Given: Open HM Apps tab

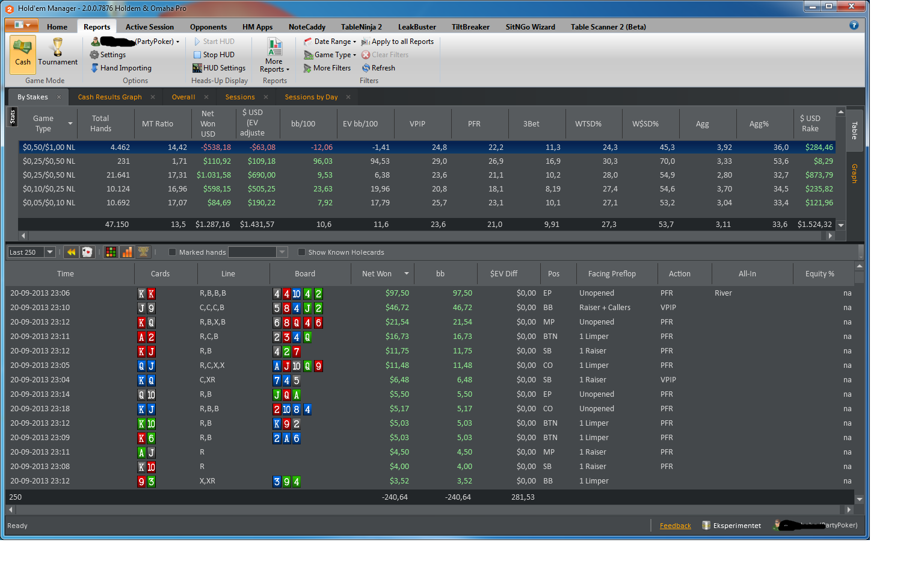Looking at the screenshot, I should click(257, 27).
